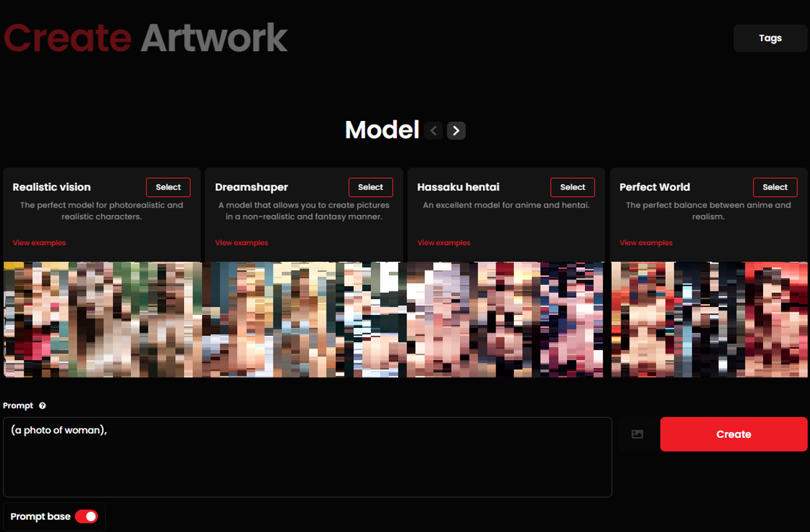This screenshot has width=810, height=532.
Task: Focus the prompt text area
Action: coord(308,457)
